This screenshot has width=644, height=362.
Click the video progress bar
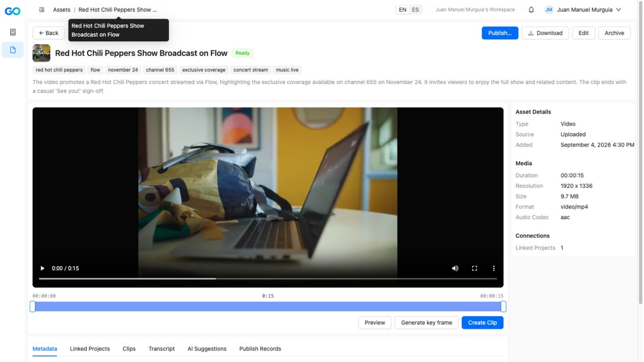[268, 279]
